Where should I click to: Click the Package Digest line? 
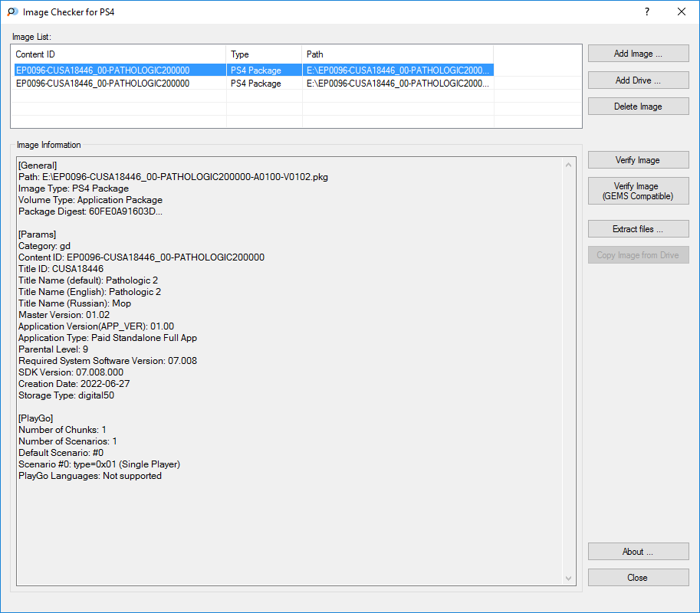pyautogui.click(x=90, y=211)
